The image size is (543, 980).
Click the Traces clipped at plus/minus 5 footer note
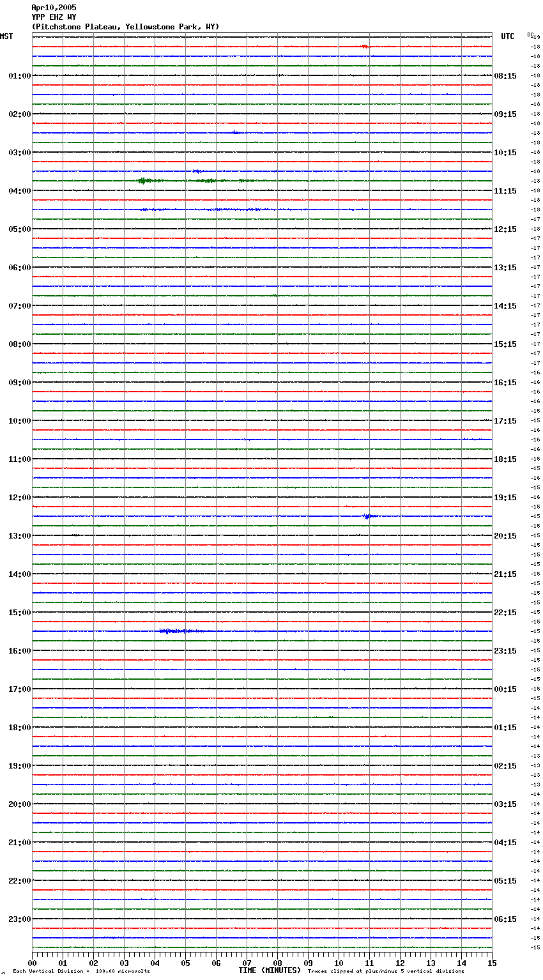coord(386,972)
